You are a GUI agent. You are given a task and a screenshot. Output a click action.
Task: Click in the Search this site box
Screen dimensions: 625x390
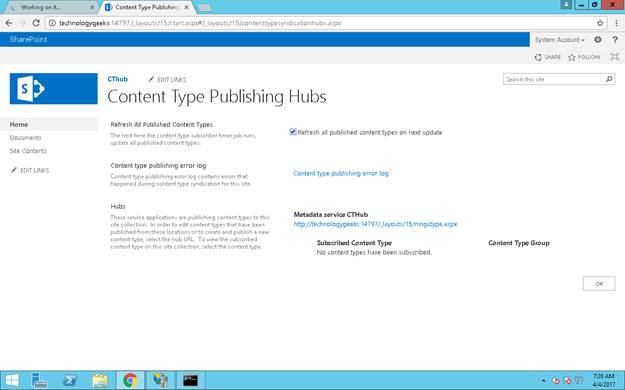[554, 79]
